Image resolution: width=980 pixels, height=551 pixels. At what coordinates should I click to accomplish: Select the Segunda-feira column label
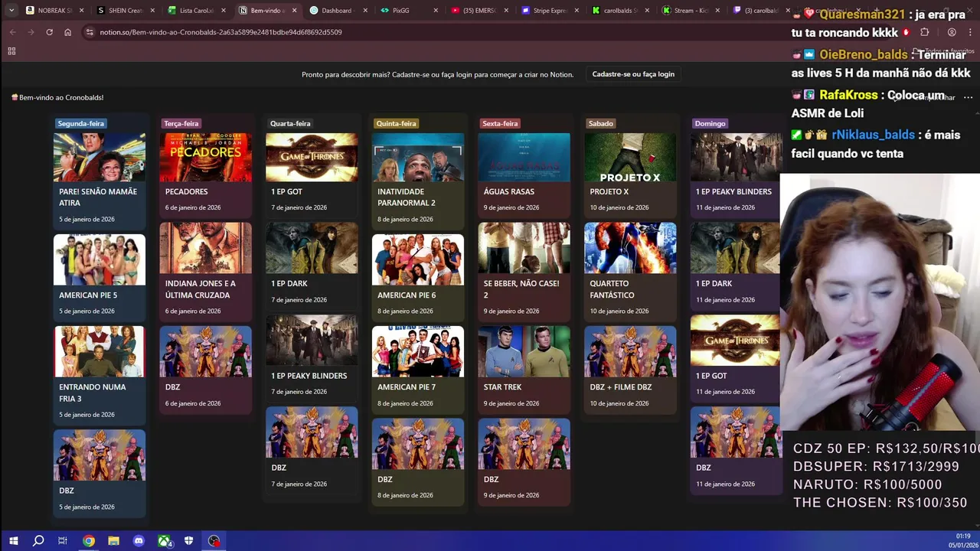pyautogui.click(x=80, y=123)
